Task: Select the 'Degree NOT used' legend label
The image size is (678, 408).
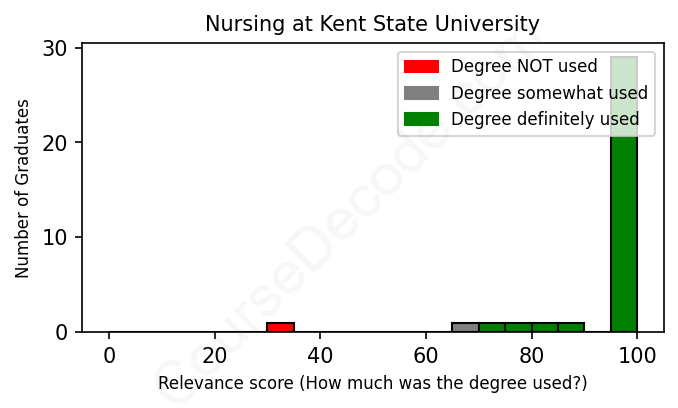Action: pyautogui.click(x=524, y=67)
